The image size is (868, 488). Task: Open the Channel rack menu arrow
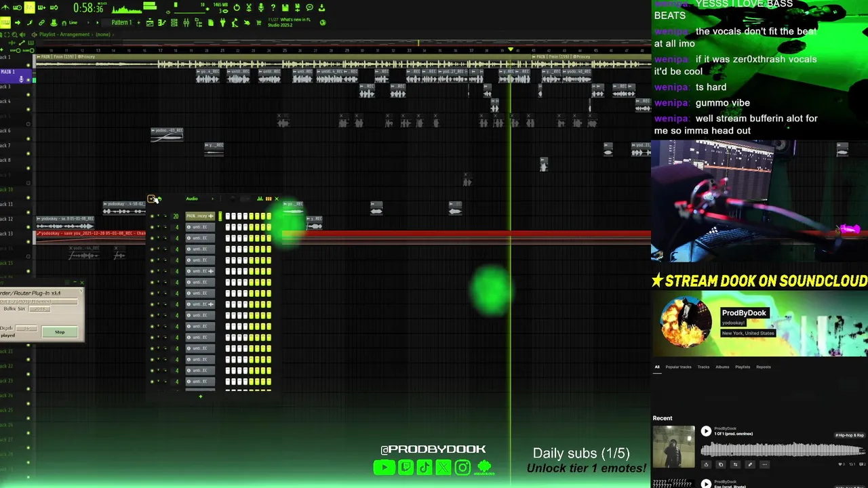click(151, 199)
